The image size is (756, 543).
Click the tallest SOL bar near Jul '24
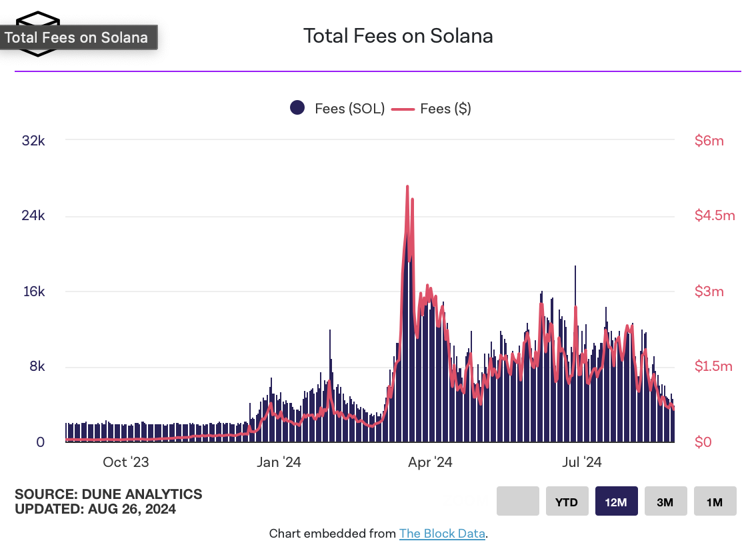pos(575,267)
